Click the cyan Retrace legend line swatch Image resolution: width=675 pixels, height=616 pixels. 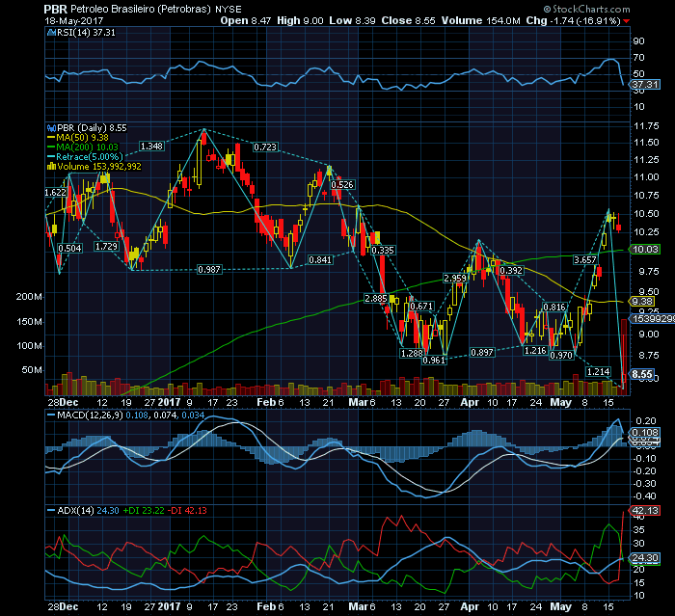point(51,157)
